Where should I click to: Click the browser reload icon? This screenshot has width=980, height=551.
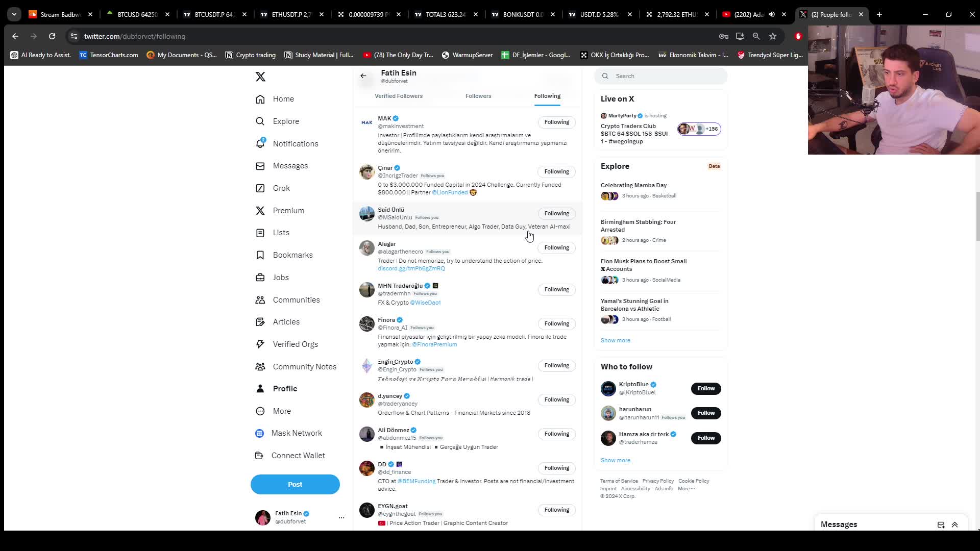point(52,36)
